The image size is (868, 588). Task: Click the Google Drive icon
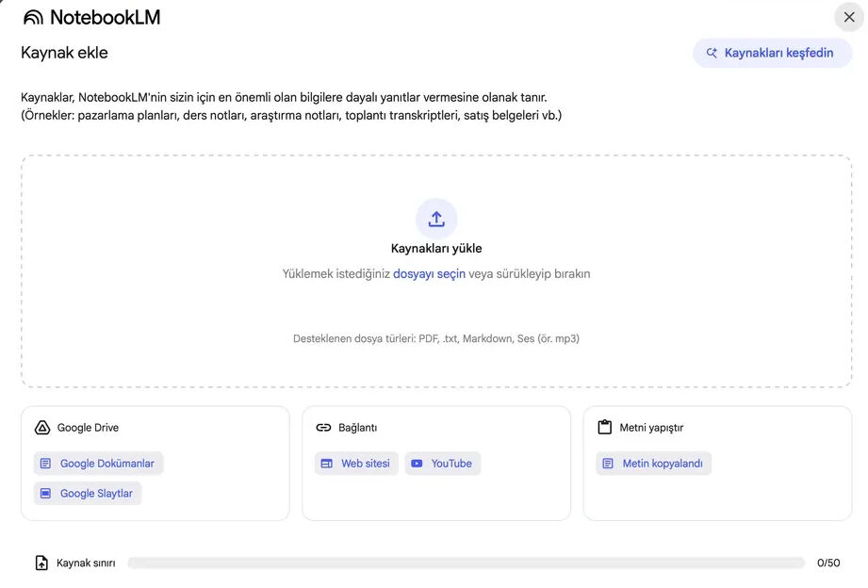pos(41,427)
